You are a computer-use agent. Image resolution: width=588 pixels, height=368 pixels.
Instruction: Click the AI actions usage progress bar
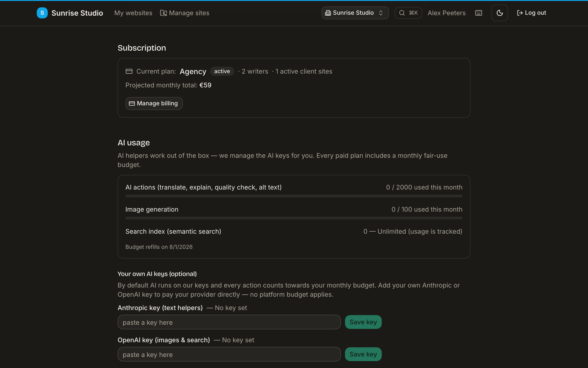coord(294,196)
